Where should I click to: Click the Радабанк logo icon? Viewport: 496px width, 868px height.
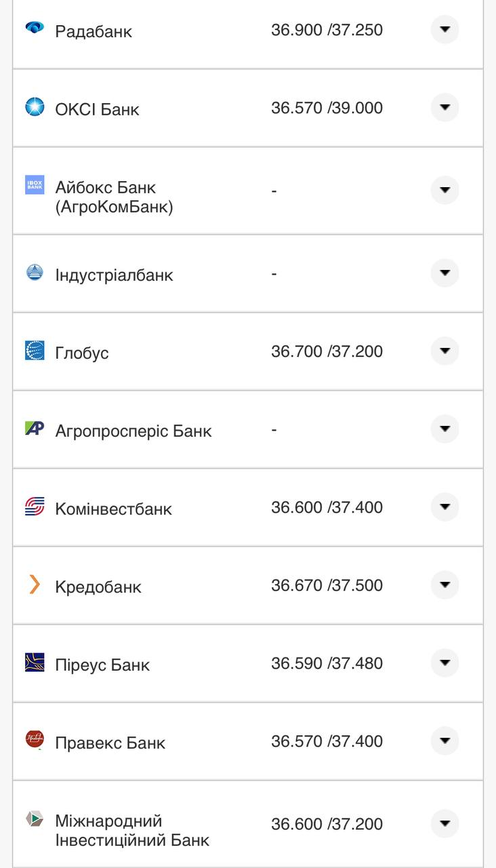pyautogui.click(x=35, y=30)
